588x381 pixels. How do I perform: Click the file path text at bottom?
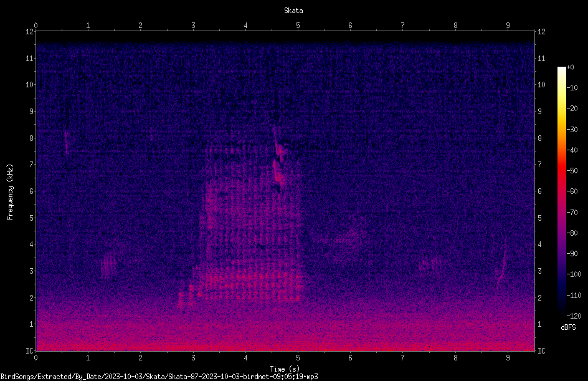tap(159, 377)
